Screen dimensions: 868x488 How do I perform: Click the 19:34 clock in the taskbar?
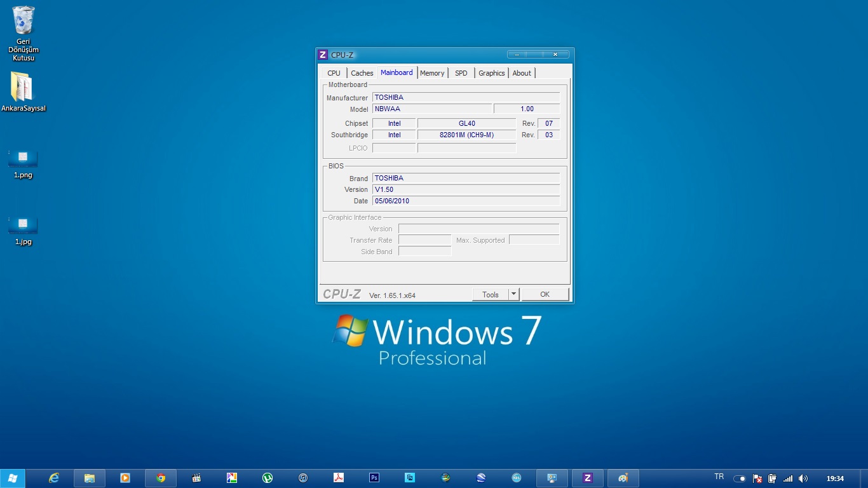click(x=835, y=478)
